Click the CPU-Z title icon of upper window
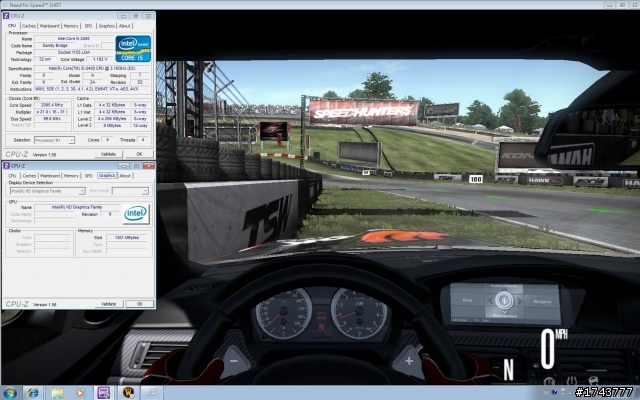The width and height of the screenshot is (640, 400). point(6,16)
